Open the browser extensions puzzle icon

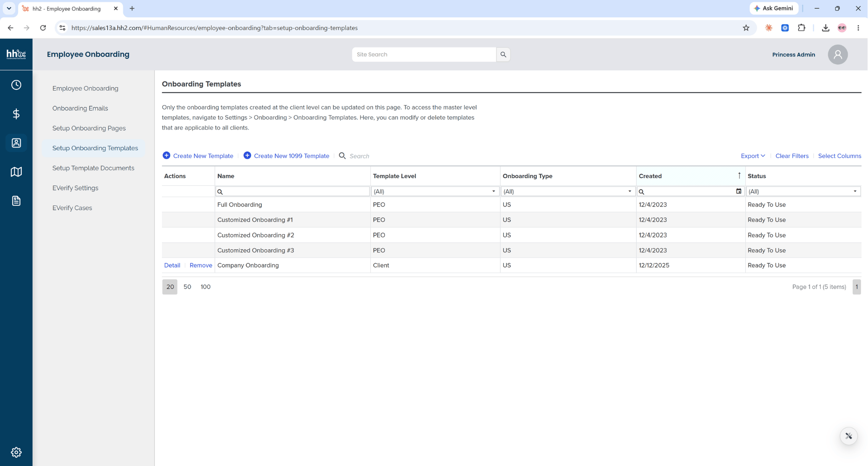[x=802, y=28]
